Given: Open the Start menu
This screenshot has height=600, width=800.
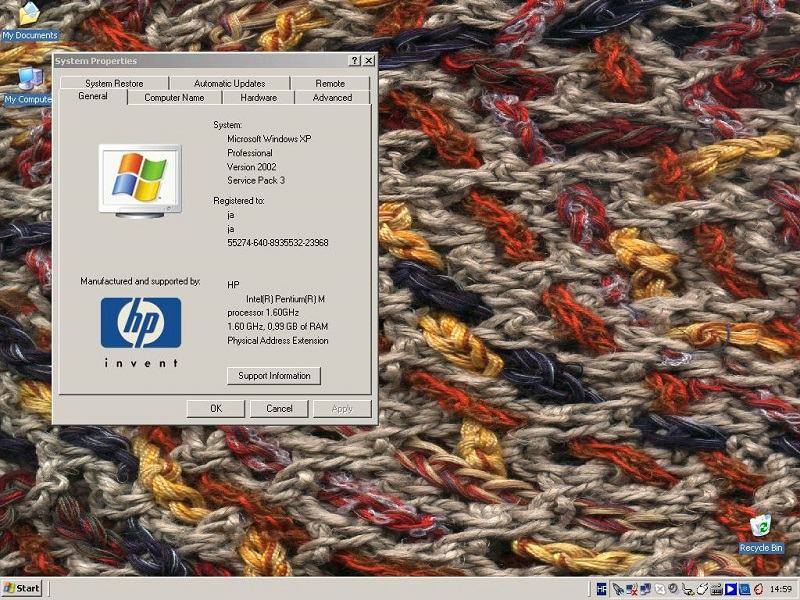Looking at the screenshot, I should click(22, 588).
